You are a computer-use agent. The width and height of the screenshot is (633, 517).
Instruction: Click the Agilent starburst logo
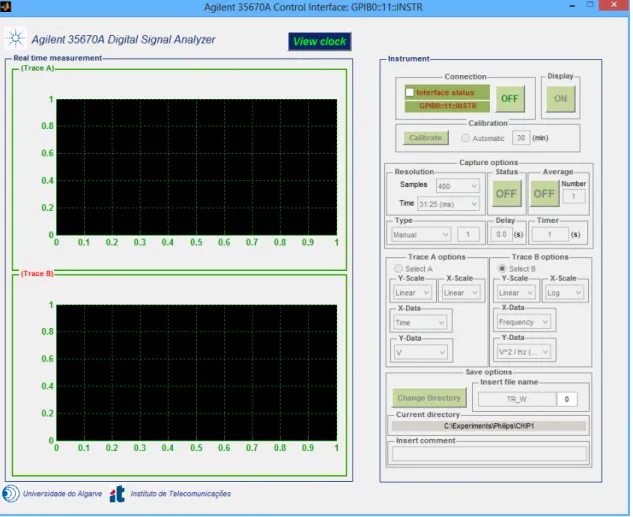(x=15, y=39)
